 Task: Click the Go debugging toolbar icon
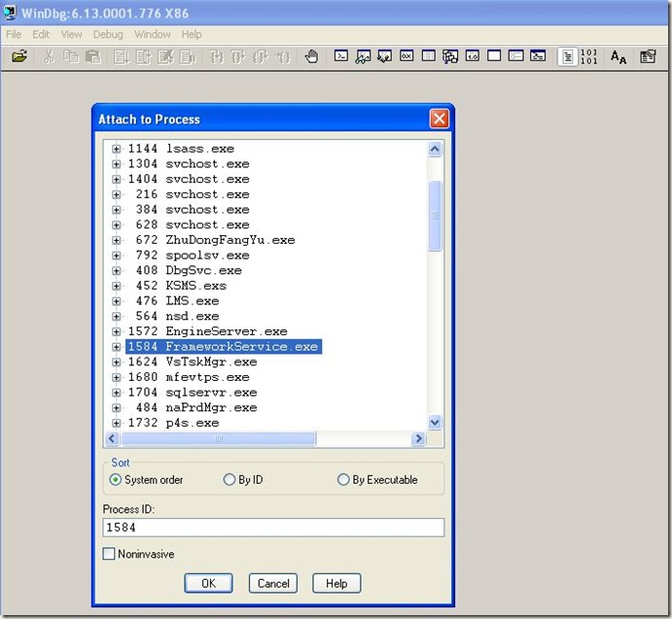point(122,56)
